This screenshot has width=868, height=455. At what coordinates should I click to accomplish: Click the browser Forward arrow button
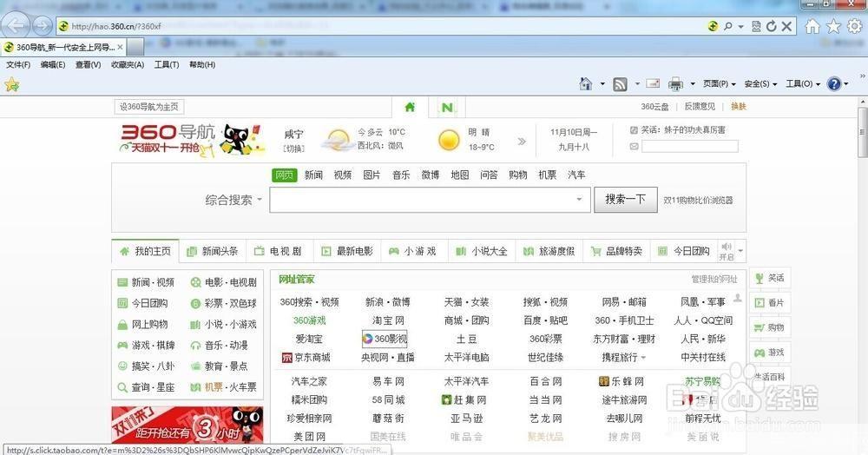click(43, 25)
